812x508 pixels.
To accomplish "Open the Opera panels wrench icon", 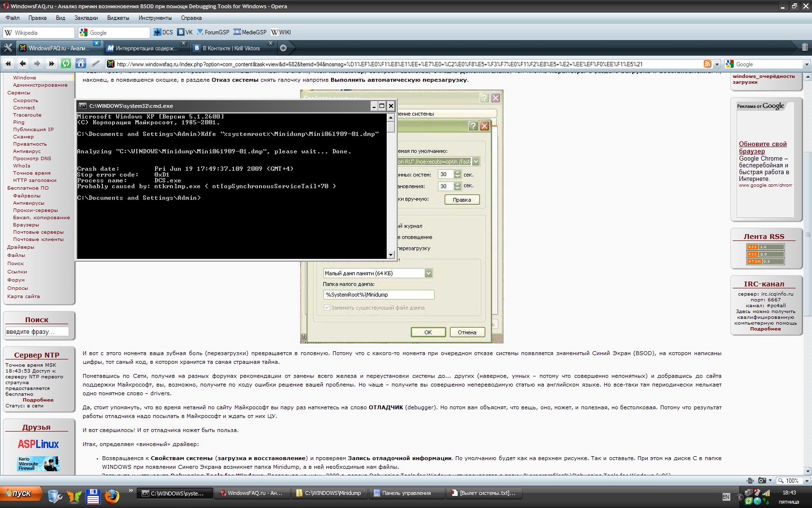I will tap(8, 48).
